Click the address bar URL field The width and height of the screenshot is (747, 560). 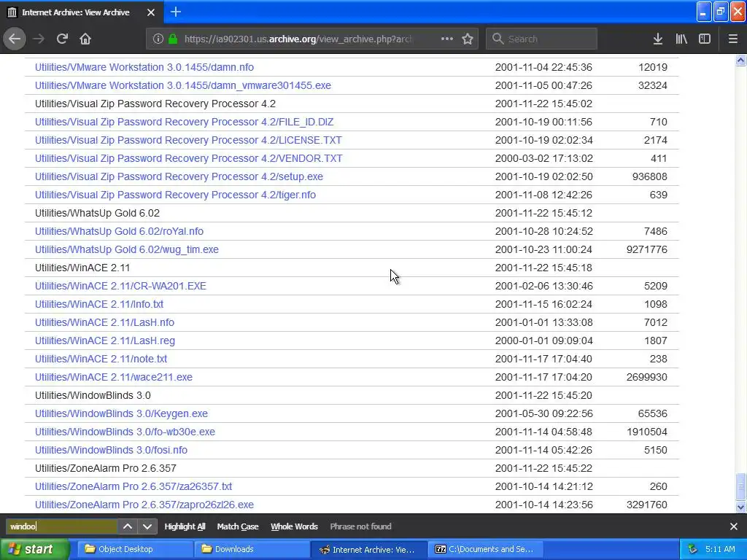pos(298,39)
